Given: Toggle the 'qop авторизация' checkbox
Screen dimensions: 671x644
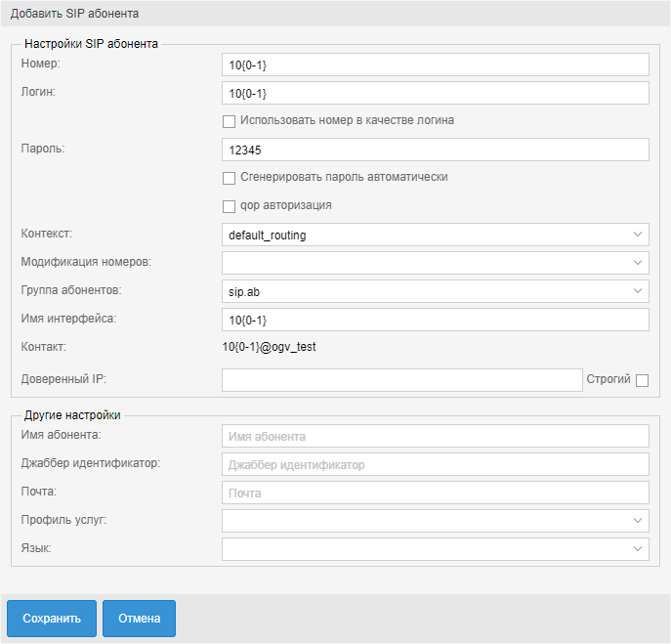Looking at the screenshot, I should (230, 206).
